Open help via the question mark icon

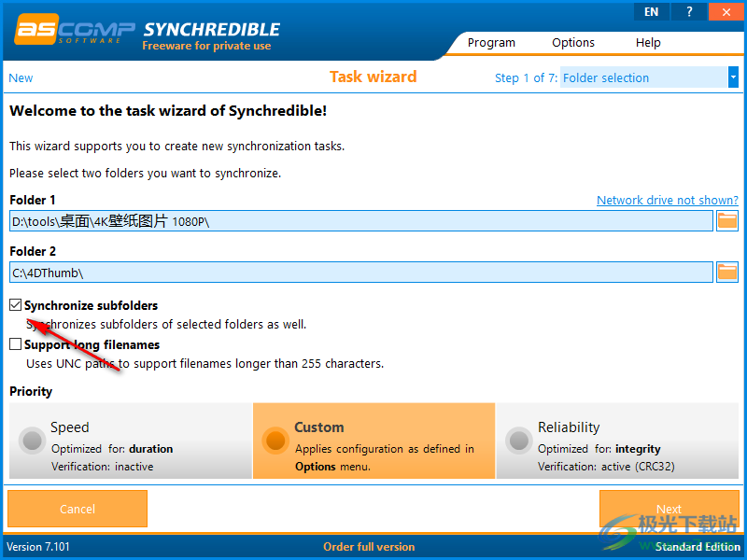[688, 11]
